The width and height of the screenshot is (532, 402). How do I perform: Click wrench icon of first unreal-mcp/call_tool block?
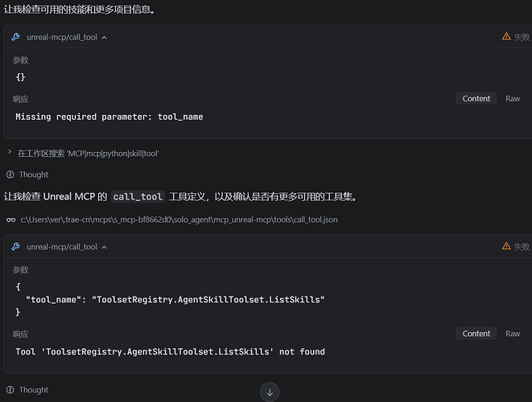coord(15,37)
